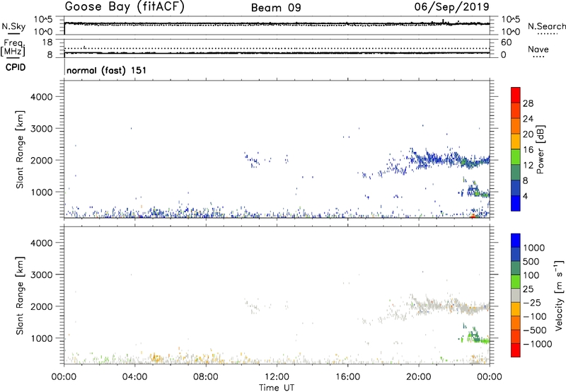Click the '500' Velocity colorbar tick label
Viewport: 566px width, 392px height.
531,261
